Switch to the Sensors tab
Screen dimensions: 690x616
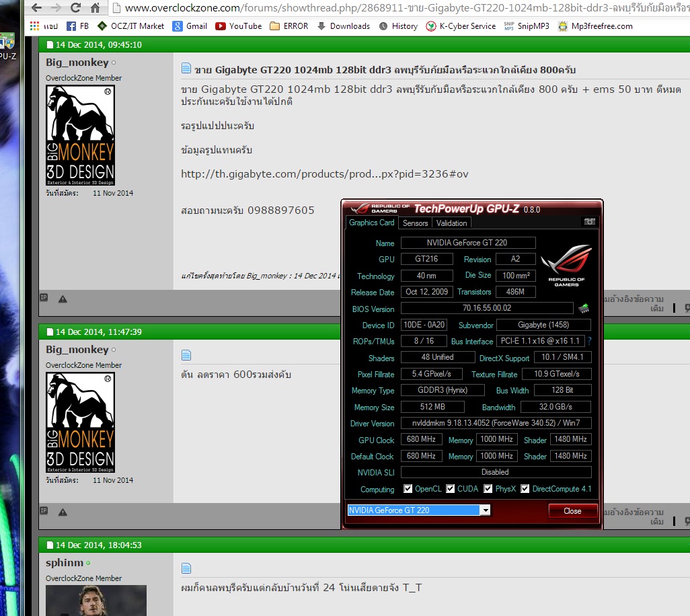coord(416,223)
